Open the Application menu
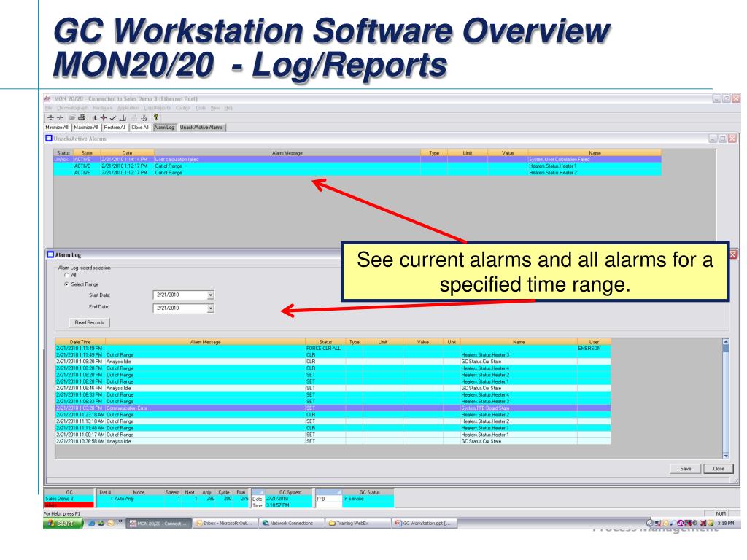This screenshot has width=747, height=560. (128, 108)
